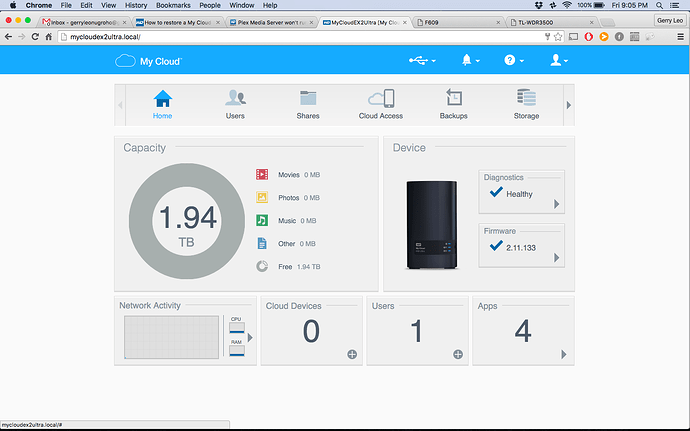Click the My Cloud logo
The height and width of the screenshot is (431, 690).
[148, 61]
